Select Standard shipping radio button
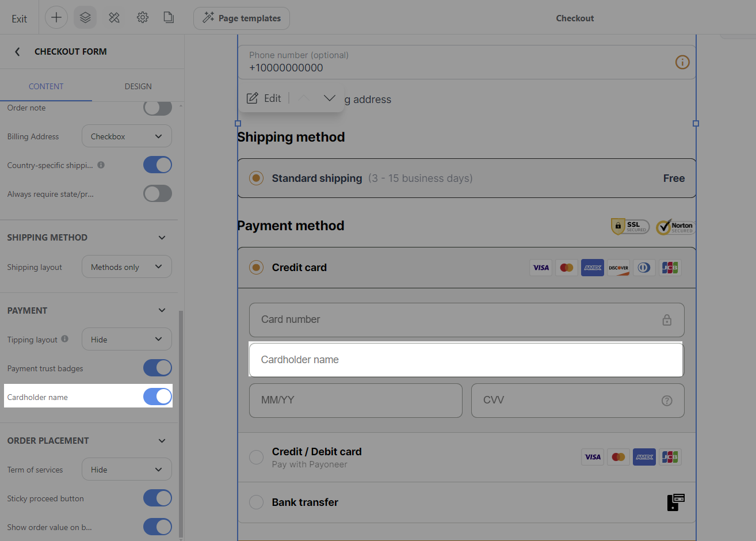 point(257,178)
